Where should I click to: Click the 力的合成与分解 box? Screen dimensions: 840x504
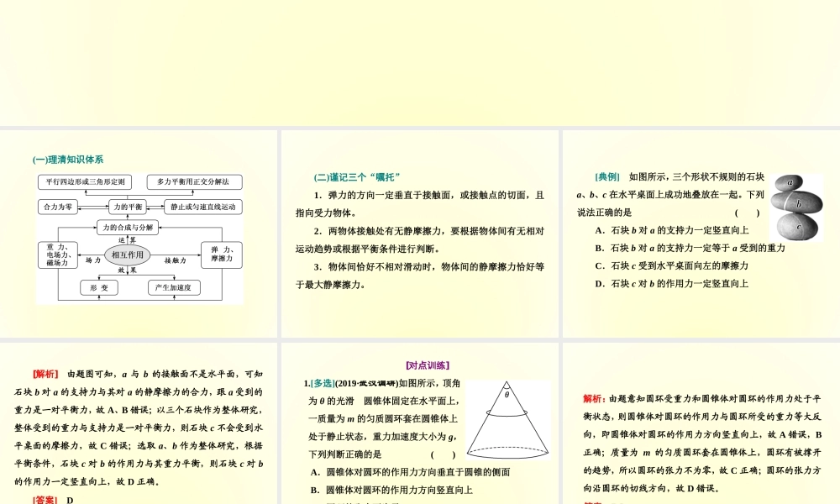tap(127, 228)
